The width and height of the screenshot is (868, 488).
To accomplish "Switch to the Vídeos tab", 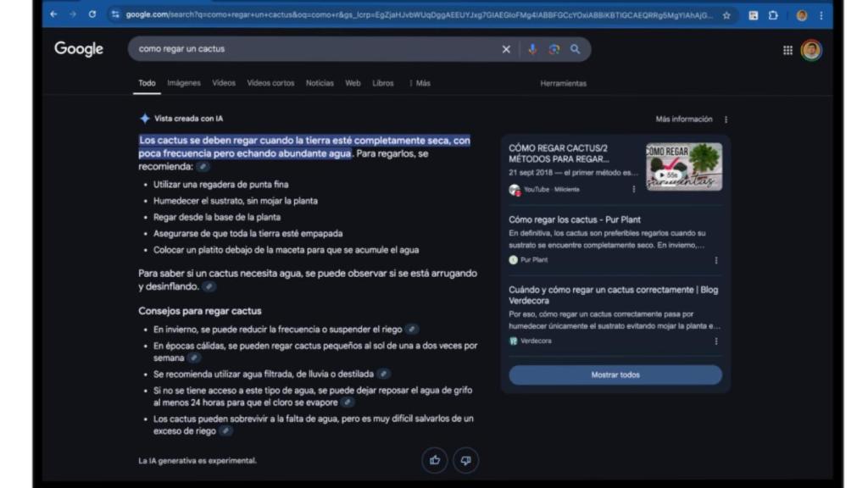I will point(223,83).
